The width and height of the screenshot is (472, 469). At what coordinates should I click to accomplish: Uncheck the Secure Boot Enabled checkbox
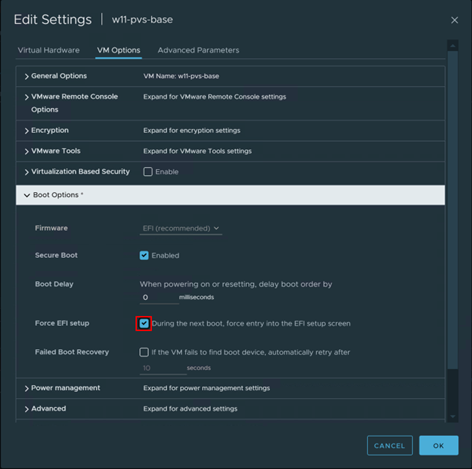point(144,256)
